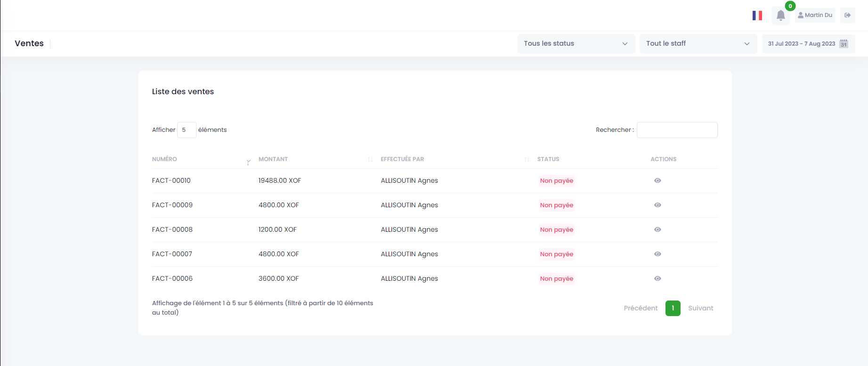Click the Suivant pagination link
This screenshot has width=868, height=366.
[700, 308]
